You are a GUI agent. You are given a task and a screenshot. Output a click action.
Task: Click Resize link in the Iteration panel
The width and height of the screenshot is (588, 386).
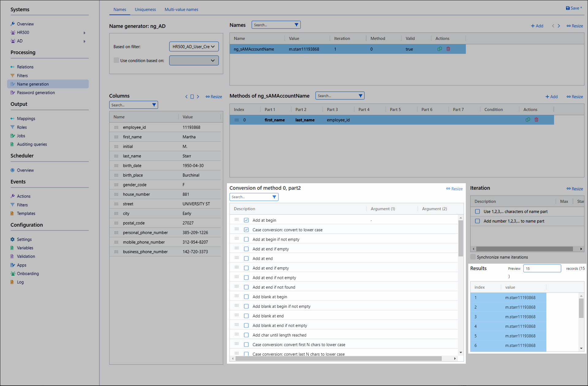575,189
